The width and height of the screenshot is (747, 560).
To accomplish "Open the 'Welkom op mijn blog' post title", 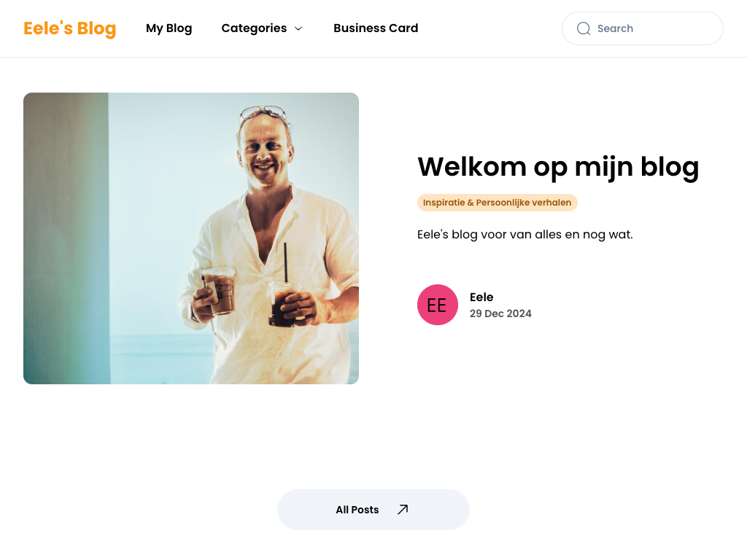I will click(558, 167).
